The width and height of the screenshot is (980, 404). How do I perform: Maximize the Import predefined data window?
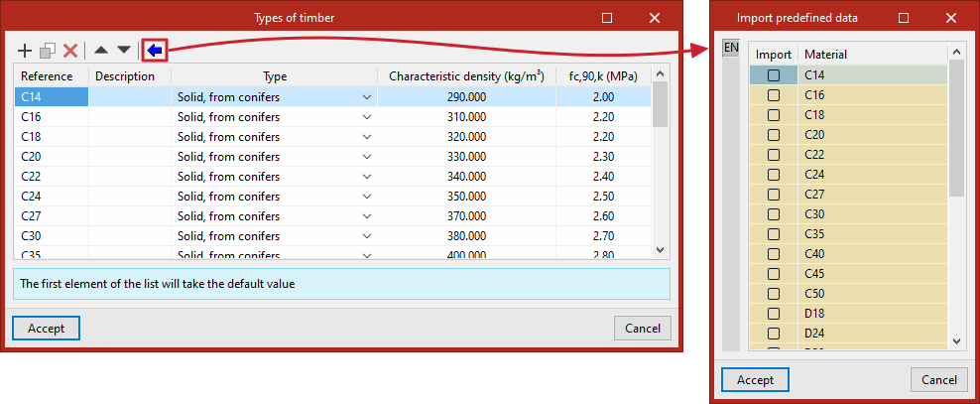pyautogui.click(x=904, y=18)
